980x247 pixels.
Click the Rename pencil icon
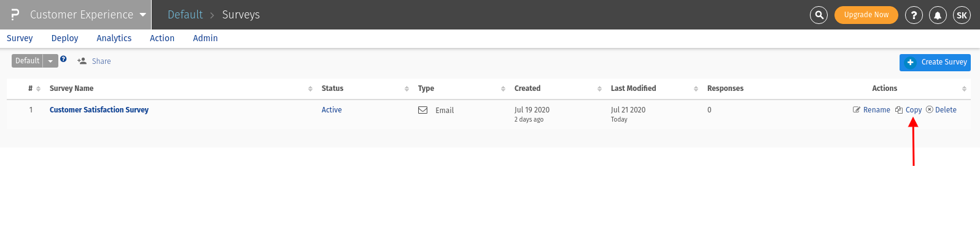[x=857, y=110]
